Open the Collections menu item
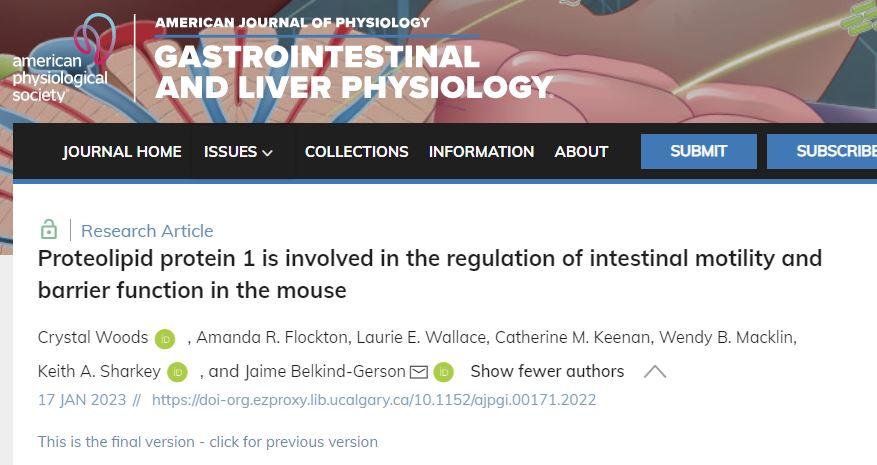This screenshot has width=877, height=465. 356,152
